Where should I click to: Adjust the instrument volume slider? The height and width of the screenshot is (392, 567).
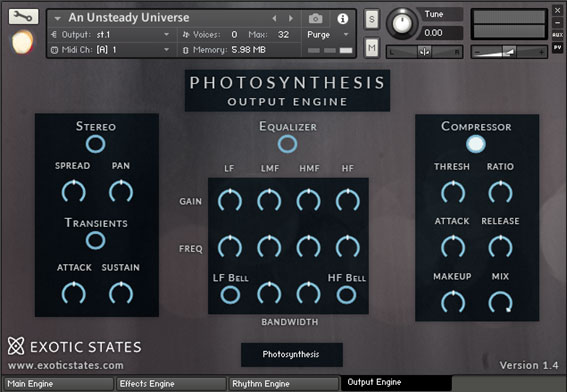(x=509, y=52)
